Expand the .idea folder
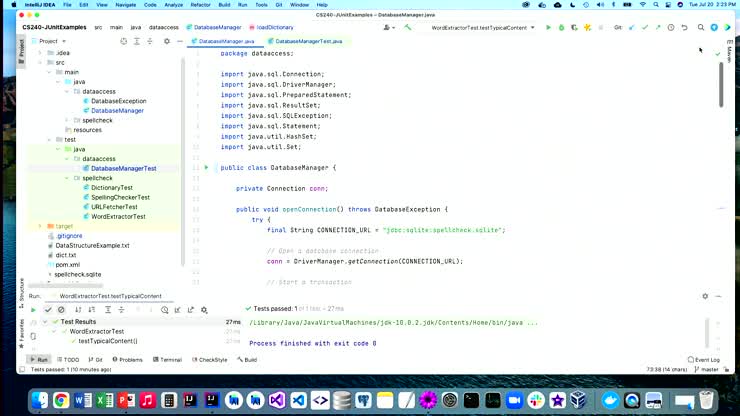 pos(40,53)
